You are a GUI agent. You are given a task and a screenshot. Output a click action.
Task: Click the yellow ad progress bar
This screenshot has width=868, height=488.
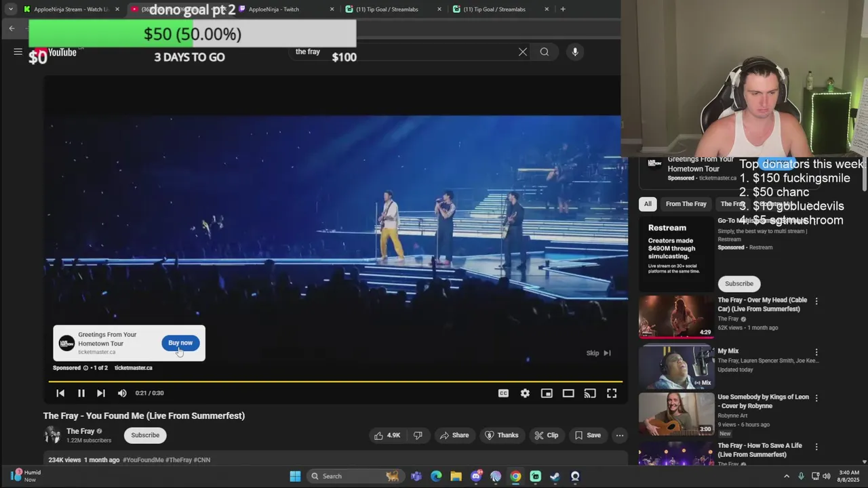point(335,382)
